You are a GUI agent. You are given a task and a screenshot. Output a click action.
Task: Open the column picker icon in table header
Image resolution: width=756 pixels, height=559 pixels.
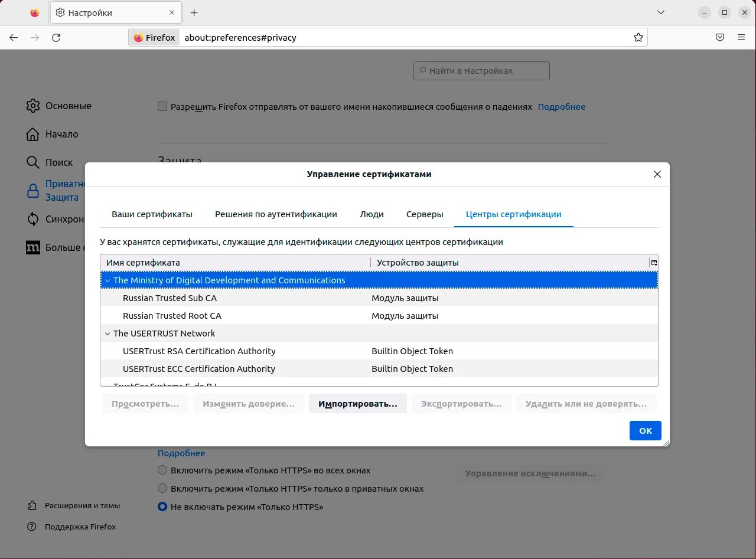point(654,263)
